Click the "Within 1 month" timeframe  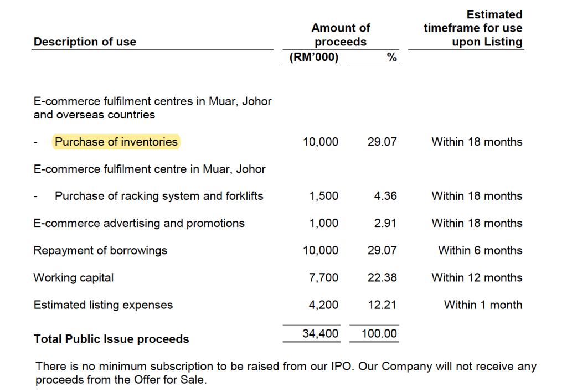click(483, 305)
